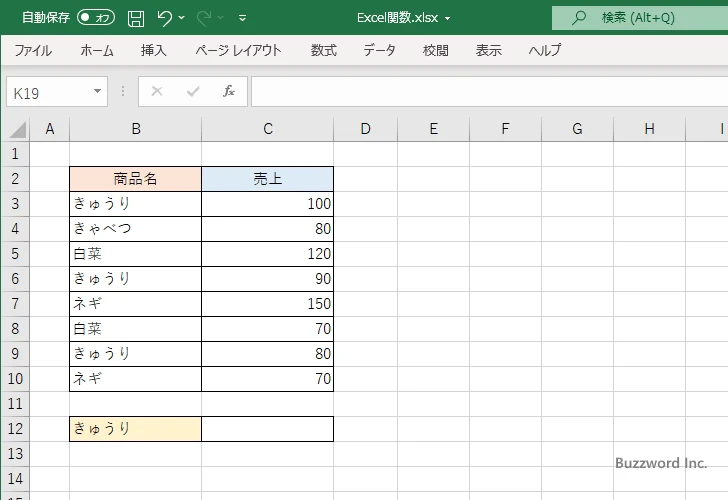
Task: Click the Insert Function fx icon
Action: point(229,91)
